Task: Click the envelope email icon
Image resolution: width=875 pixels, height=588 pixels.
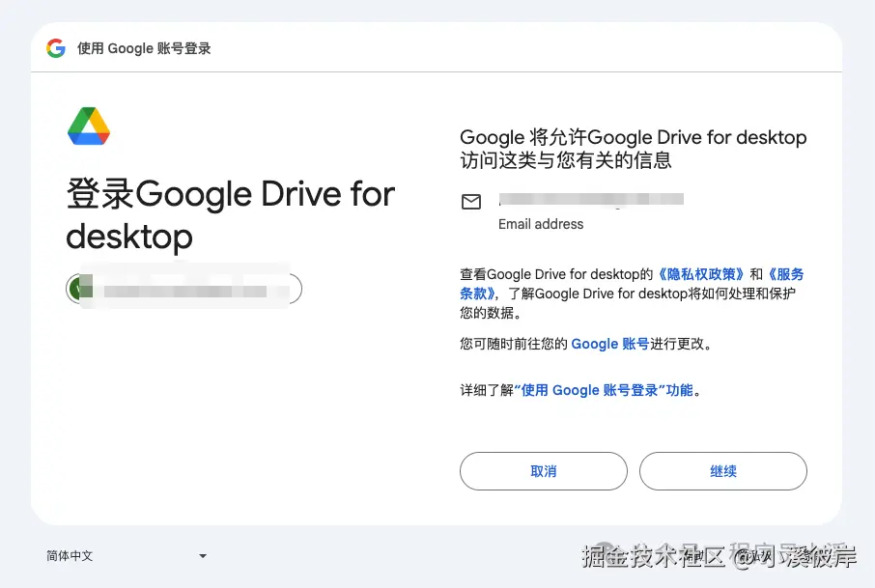Action: point(471,202)
